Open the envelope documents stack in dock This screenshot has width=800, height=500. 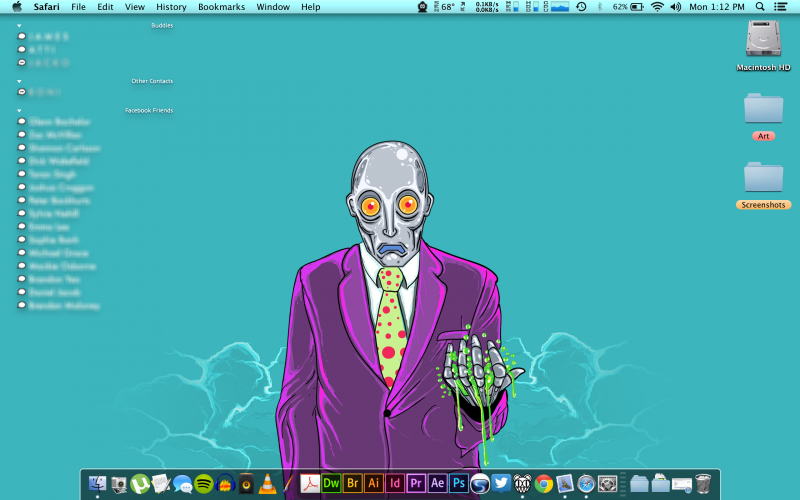[682, 484]
